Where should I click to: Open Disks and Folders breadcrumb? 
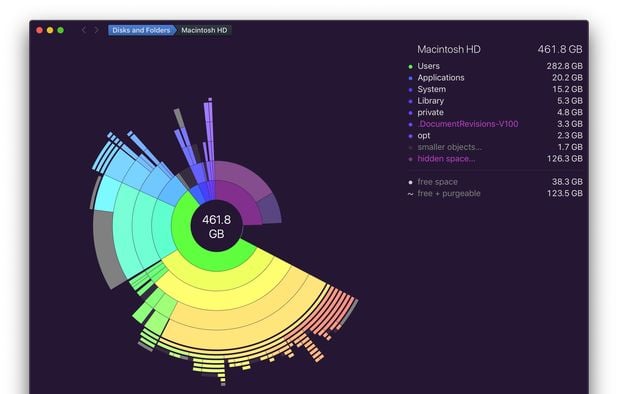(141, 30)
